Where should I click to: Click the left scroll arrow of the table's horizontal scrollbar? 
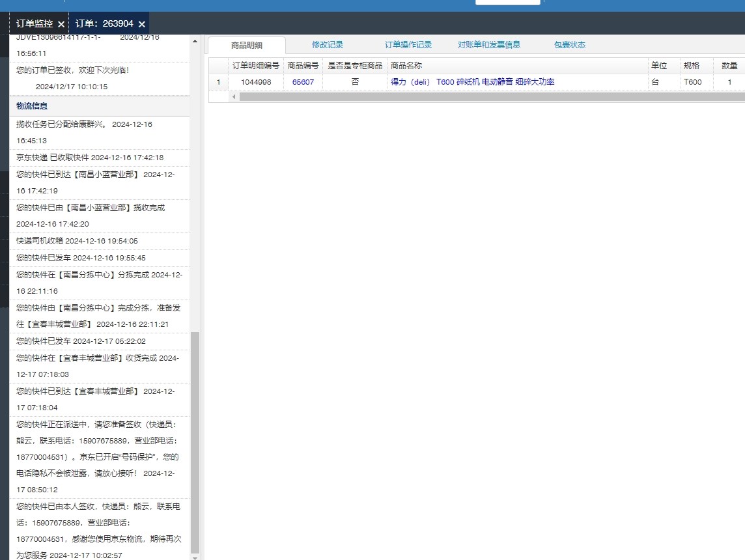click(233, 97)
